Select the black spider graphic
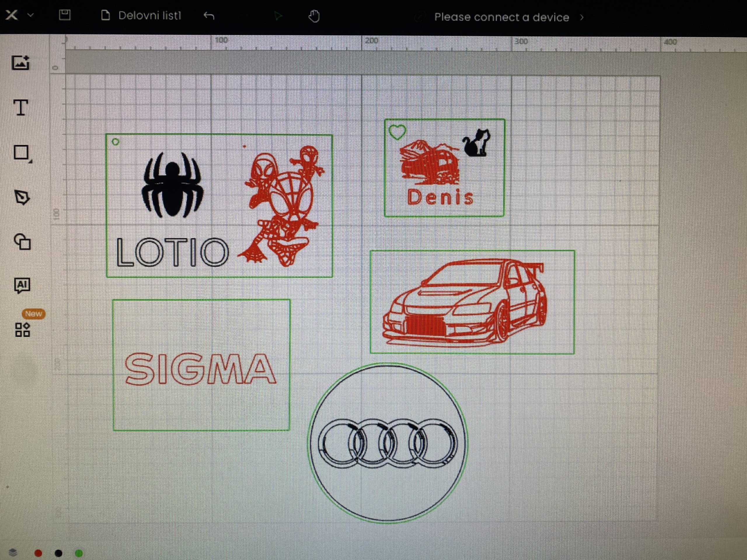 click(x=172, y=185)
